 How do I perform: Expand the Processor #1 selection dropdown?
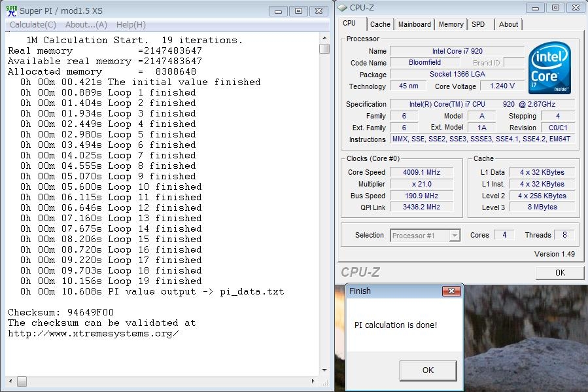pyautogui.click(x=454, y=236)
